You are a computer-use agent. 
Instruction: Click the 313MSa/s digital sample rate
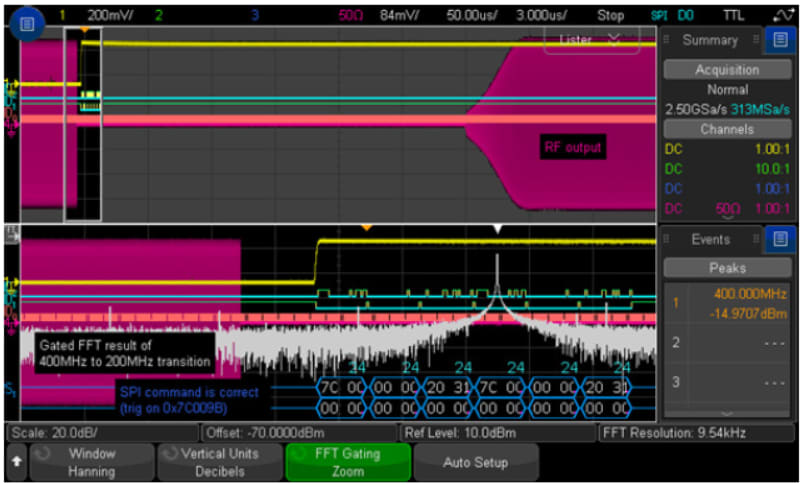click(760, 109)
